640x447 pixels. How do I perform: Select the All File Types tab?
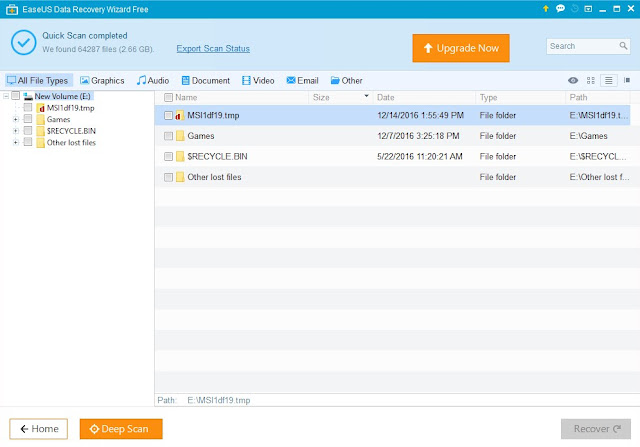(x=38, y=80)
